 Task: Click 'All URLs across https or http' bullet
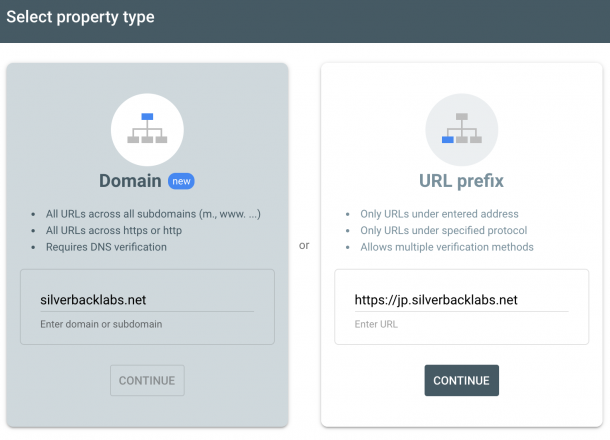click(114, 230)
